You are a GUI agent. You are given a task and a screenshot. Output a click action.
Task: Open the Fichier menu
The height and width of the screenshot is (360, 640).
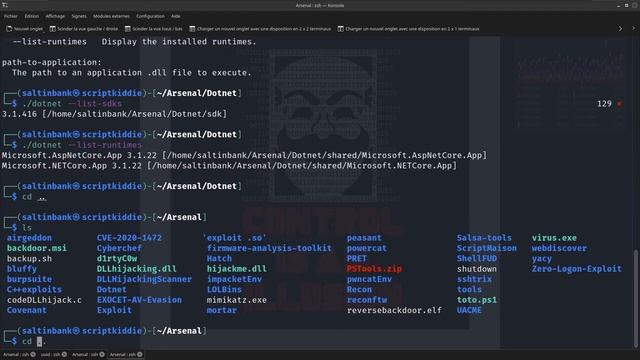click(x=11, y=16)
